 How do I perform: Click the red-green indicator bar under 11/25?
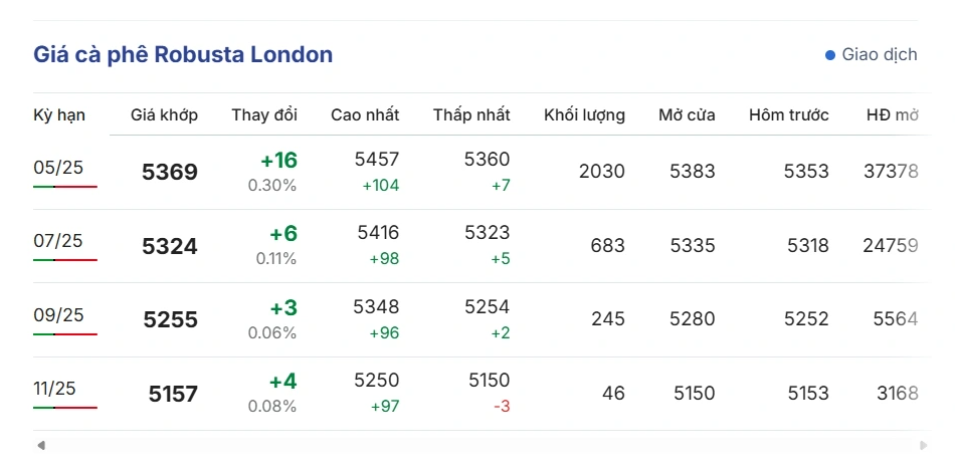[x=65, y=407]
